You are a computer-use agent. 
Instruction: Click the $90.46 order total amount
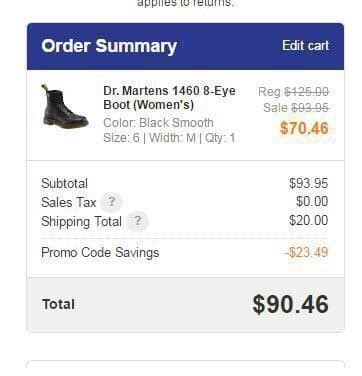click(291, 304)
